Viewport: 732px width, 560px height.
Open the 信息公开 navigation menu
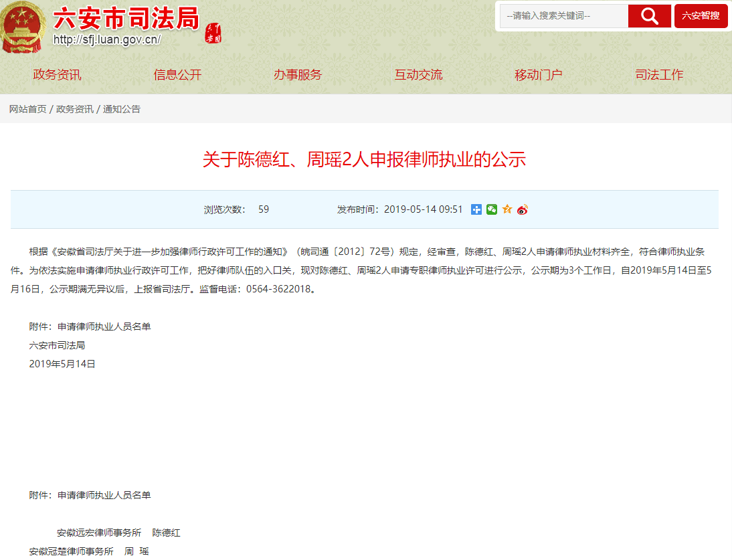coord(177,75)
